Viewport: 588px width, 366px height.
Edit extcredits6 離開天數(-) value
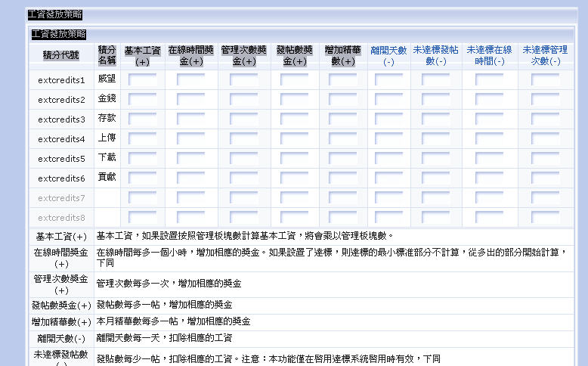click(389, 178)
